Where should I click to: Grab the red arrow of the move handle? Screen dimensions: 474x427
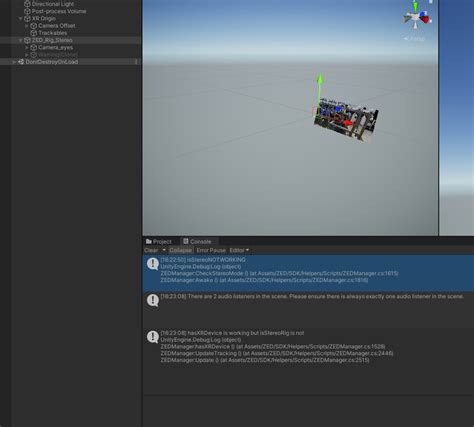click(x=347, y=123)
